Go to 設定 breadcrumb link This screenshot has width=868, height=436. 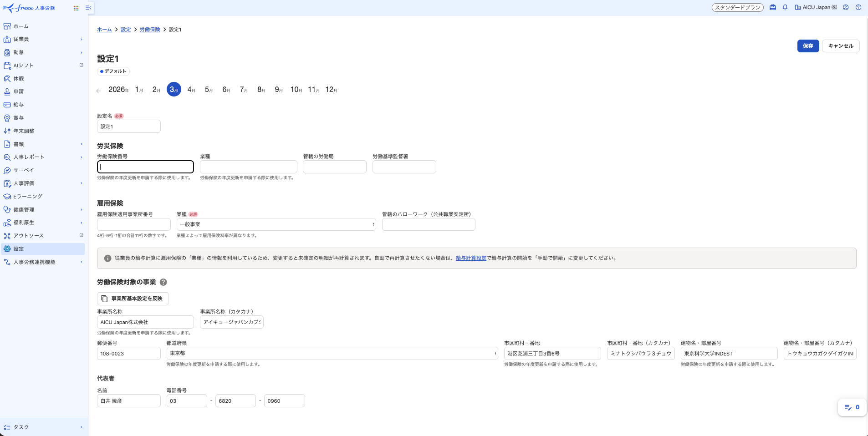126,30
